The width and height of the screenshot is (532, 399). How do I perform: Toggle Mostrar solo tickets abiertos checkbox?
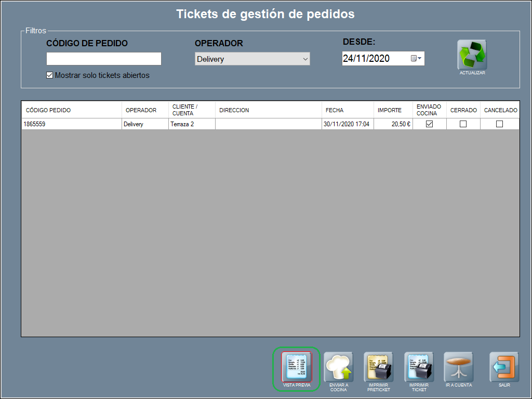(50, 75)
